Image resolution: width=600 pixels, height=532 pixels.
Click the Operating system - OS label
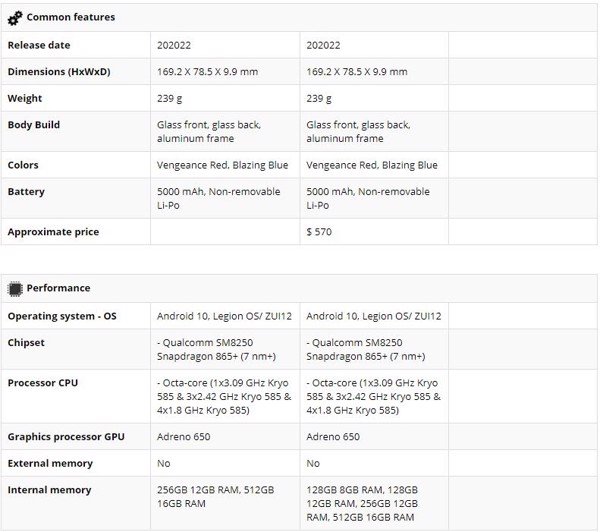pyautogui.click(x=62, y=316)
